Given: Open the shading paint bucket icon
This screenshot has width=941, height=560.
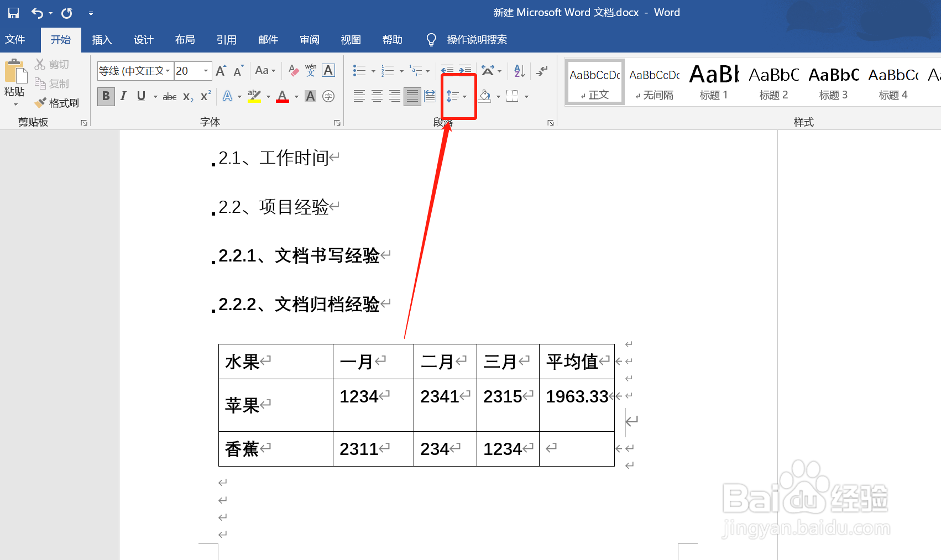Looking at the screenshot, I should click(x=485, y=96).
